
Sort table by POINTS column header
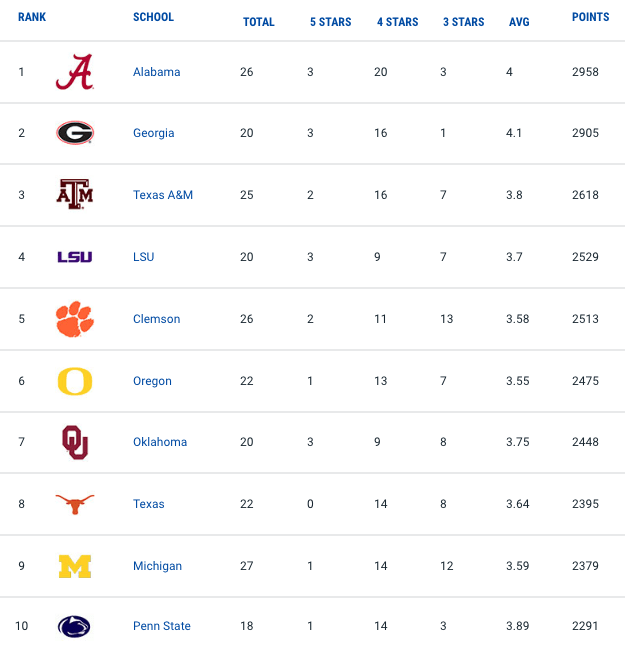(x=590, y=17)
